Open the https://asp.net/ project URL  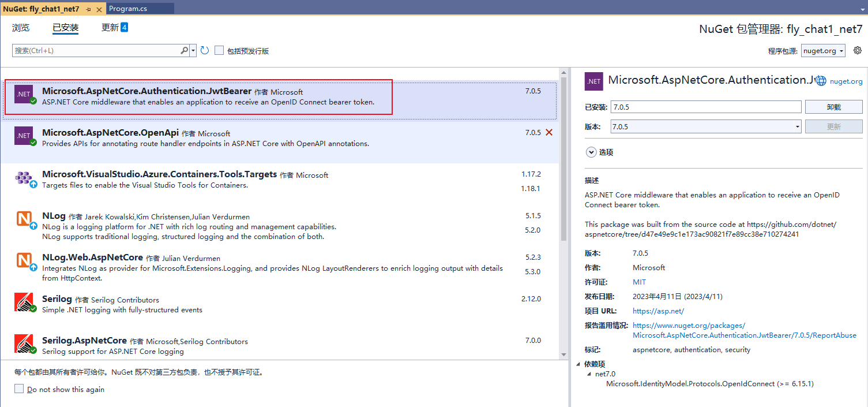[658, 311]
